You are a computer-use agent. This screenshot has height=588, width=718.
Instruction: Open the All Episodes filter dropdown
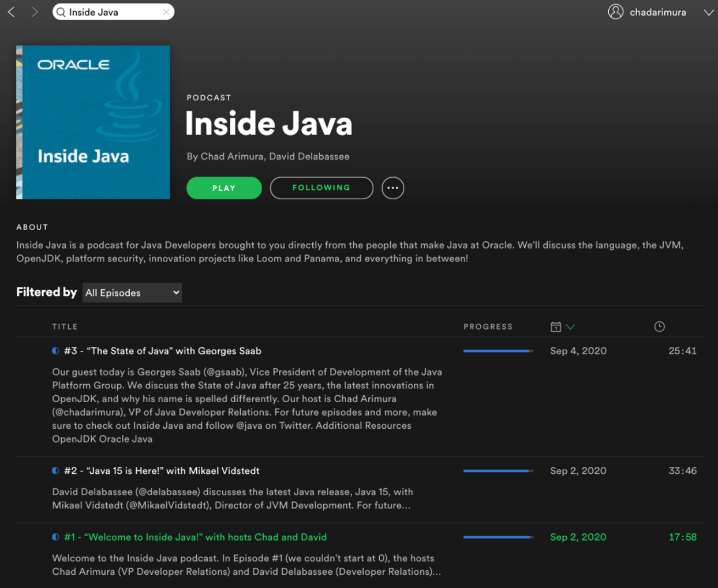[x=132, y=293]
